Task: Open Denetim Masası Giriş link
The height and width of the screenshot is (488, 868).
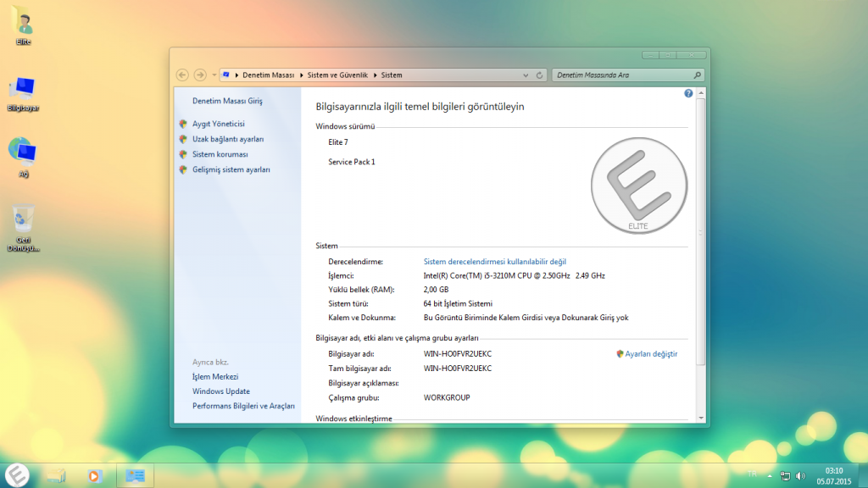Action: (x=227, y=101)
